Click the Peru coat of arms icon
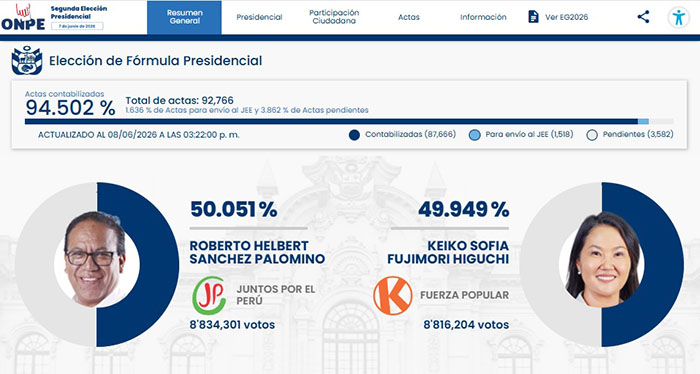Viewport: 700px width, 374px height. point(27,60)
